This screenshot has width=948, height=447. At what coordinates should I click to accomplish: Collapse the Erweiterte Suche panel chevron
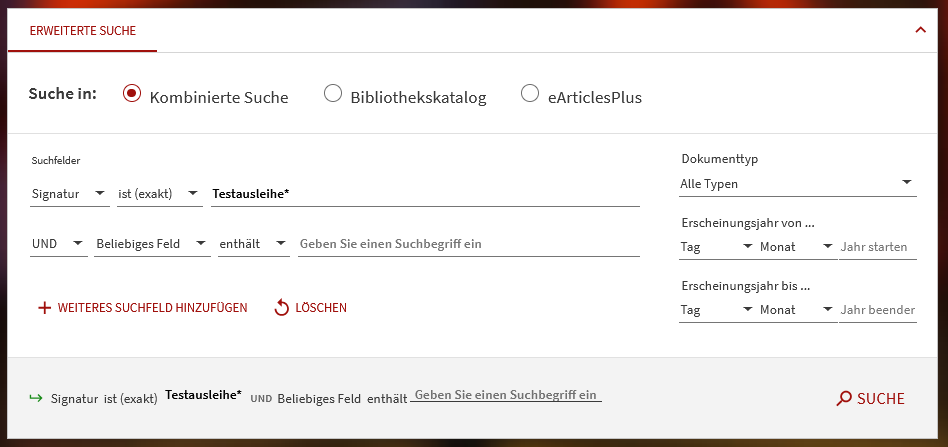920,30
